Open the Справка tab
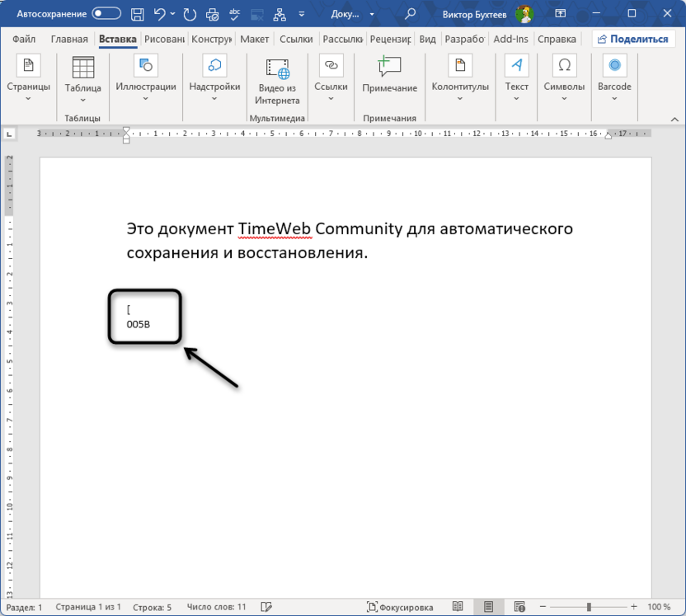 tap(557, 39)
